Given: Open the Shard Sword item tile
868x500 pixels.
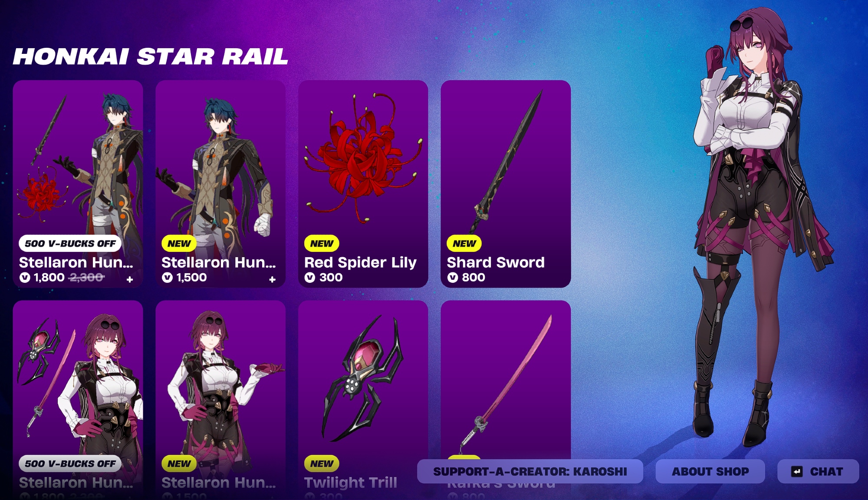Looking at the screenshot, I should [x=506, y=184].
